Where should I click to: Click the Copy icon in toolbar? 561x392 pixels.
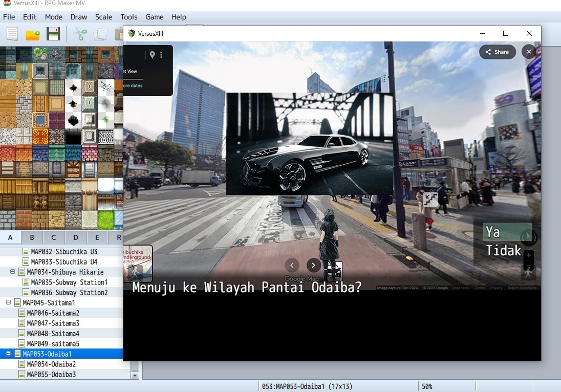[100, 34]
